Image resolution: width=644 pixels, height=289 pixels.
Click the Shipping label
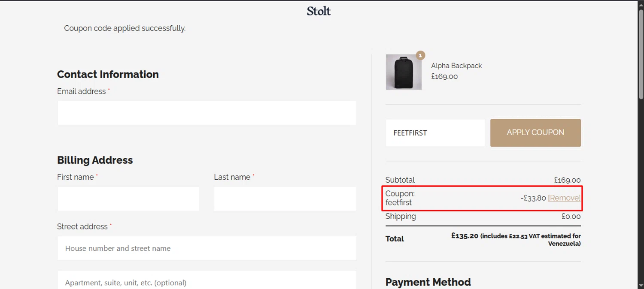click(x=401, y=217)
